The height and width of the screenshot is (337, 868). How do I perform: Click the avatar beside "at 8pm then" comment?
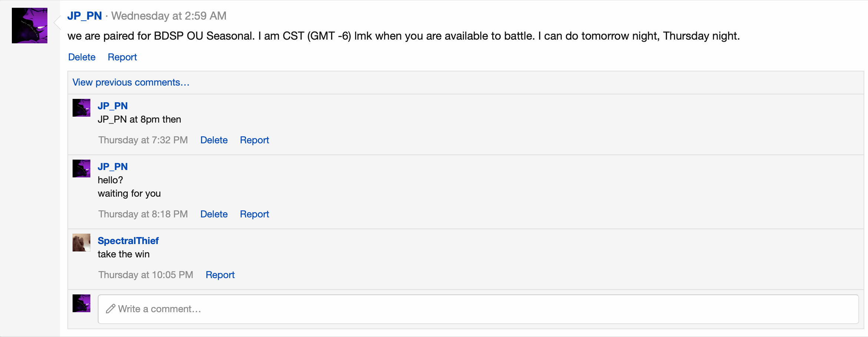81,108
